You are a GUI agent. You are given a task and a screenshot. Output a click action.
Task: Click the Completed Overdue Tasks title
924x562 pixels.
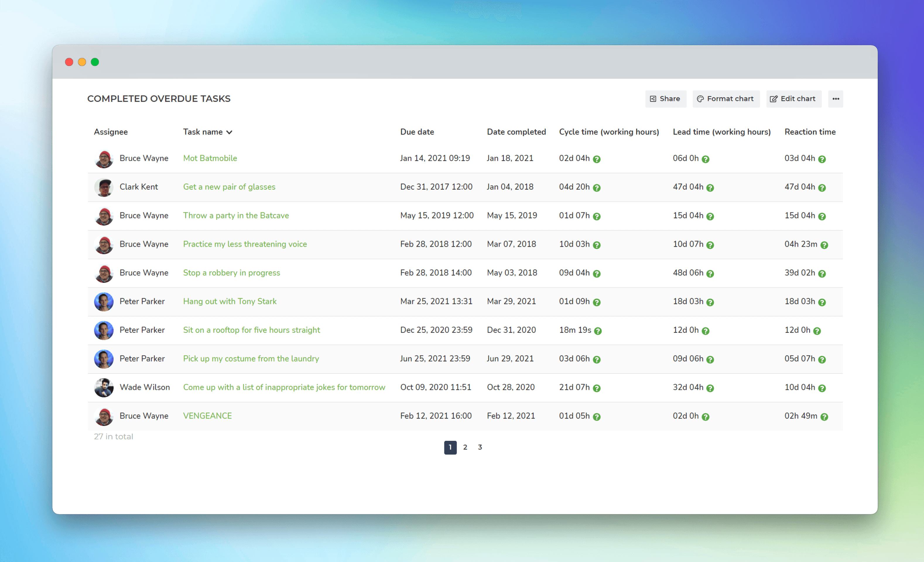click(159, 99)
